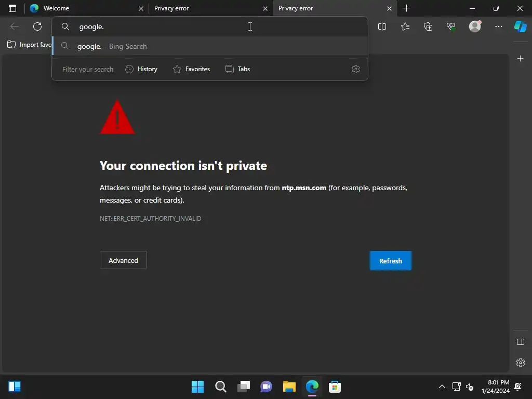Filter search by Favorites
Viewport: 532px width, 399px height.
tap(191, 69)
